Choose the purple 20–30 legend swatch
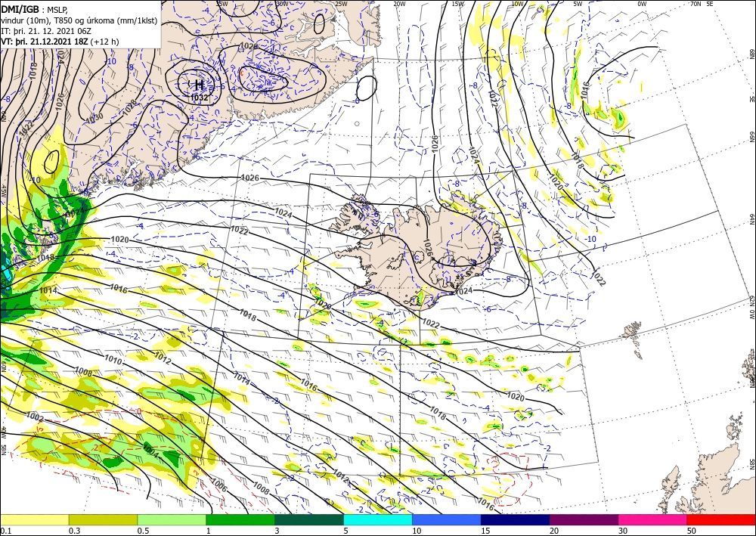Image resolution: width=756 pixels, height=536 pixels. (x=584, y=519)
